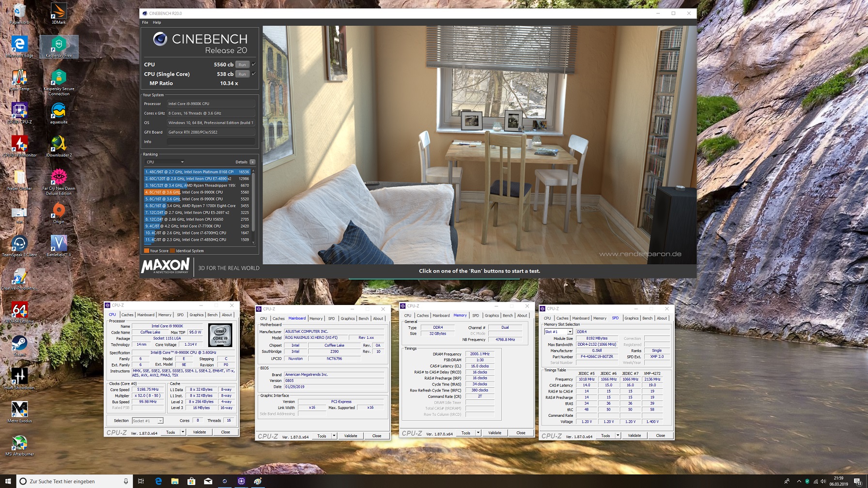The image size is (868, 488).
Task: Open the Tools dropdown arrow in the CPU-Z Mainboard window
Action: (334, 436)
